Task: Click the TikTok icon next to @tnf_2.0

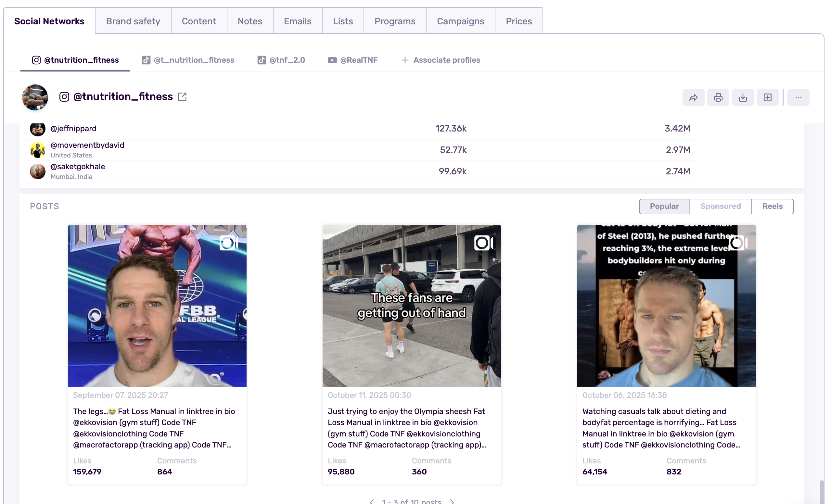Action: (262, 60)
